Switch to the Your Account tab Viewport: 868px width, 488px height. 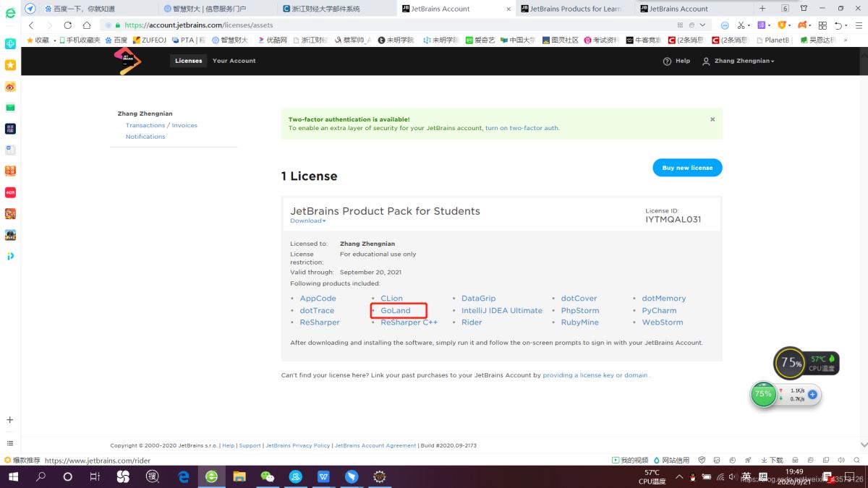point(234,61)
